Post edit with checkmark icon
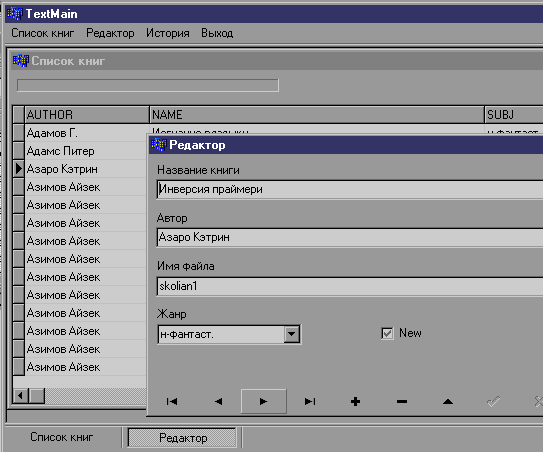 tap(493, 401)
